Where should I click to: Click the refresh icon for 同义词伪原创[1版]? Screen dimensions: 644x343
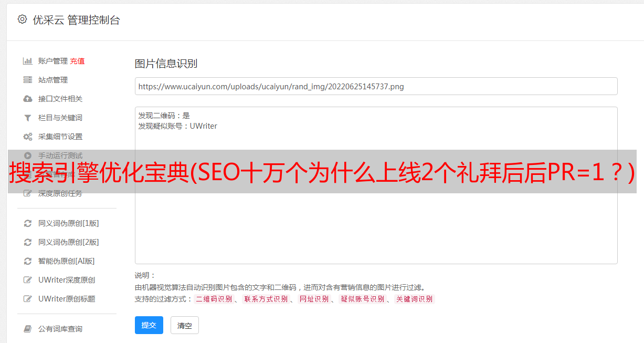28,223
